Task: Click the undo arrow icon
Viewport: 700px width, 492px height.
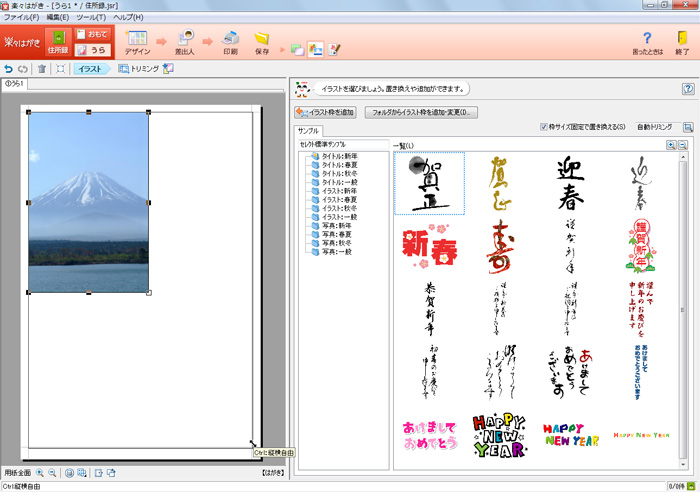Action: pyautogui.click(x=9, y=69)
